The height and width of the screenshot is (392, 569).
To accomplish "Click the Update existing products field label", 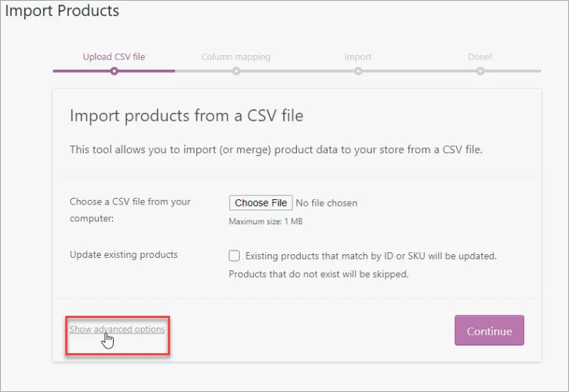I will click(x=123, y=255).
